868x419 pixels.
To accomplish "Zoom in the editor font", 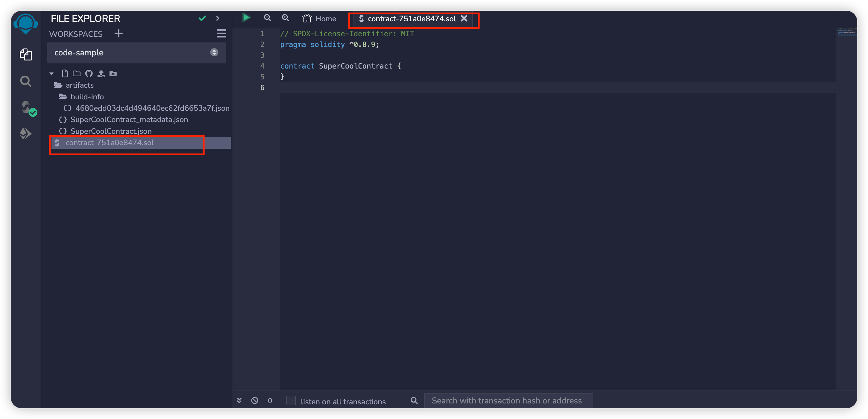I will click(286, 18).
